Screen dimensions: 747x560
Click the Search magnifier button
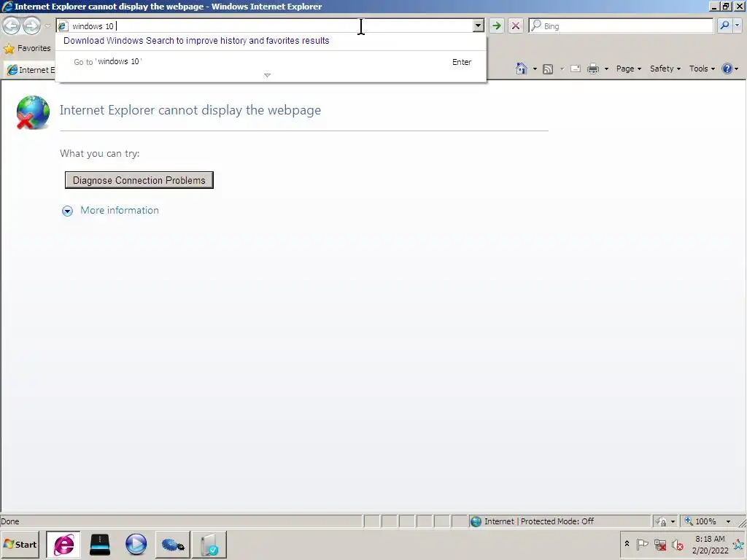[x=724, y=26]
